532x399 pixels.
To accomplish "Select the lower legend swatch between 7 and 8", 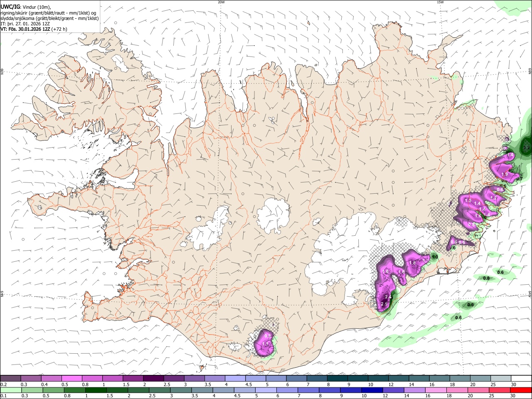I will [x=308, y=390].
